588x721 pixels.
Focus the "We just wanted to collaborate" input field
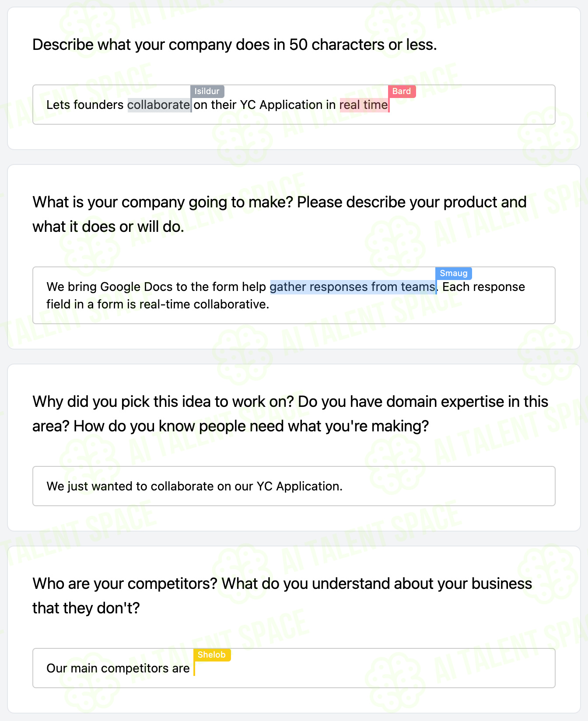pos(294,486)
